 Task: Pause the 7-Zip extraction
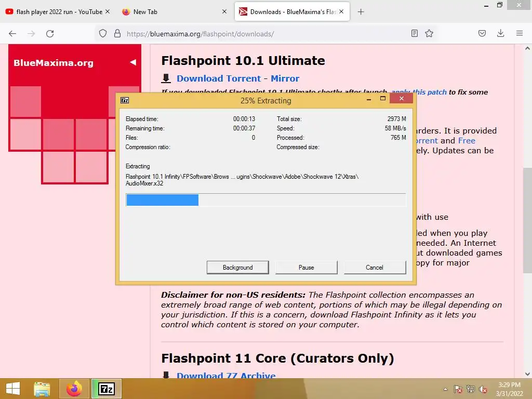coord(307,268)
